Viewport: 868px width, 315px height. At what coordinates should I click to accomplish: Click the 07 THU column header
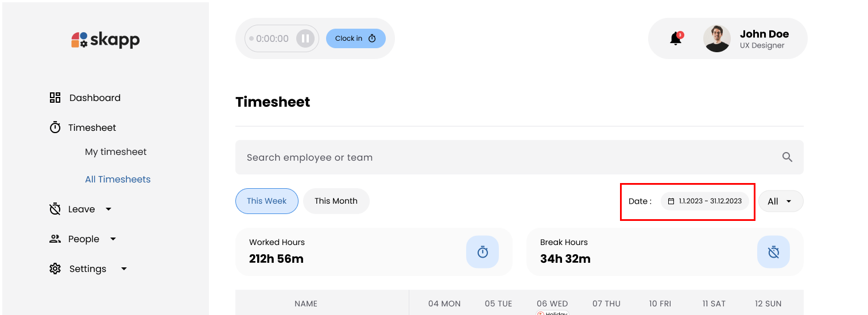tap(606, 304)
